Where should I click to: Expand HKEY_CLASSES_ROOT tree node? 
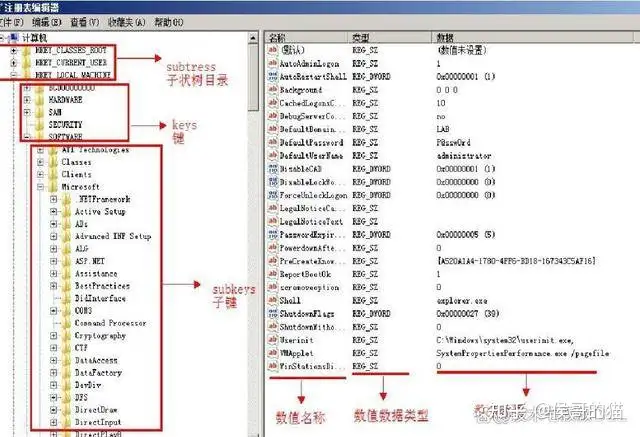point(14,51)
